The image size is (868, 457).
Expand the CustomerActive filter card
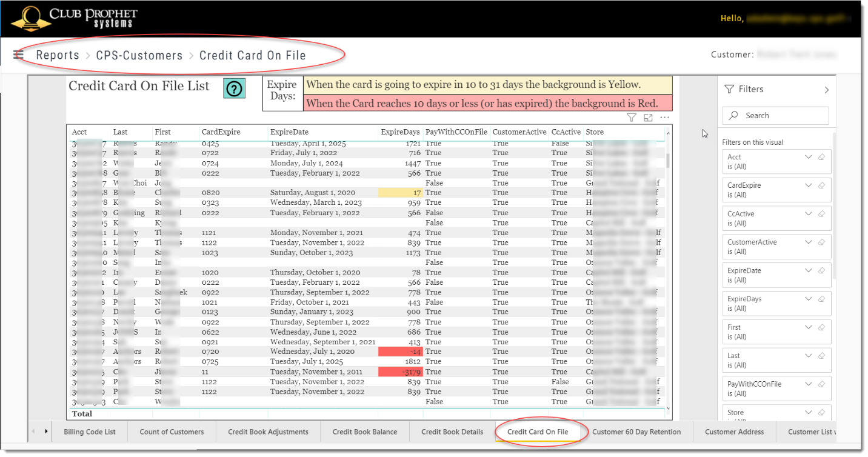(x=808, y=242)
